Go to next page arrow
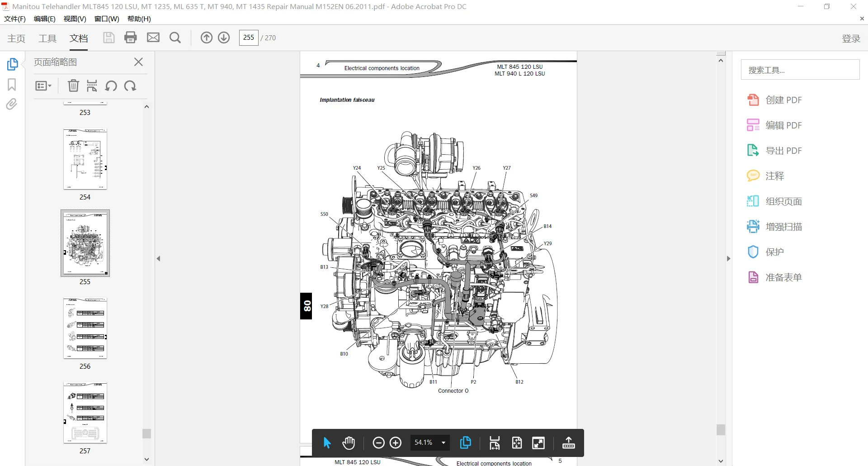The width and height of the screenshot is (868, 466). coord(224,38)
